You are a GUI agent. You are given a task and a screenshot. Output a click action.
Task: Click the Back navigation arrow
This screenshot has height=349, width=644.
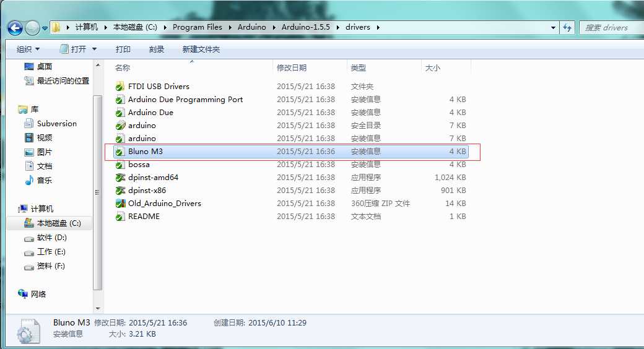[x=15, y=28]
